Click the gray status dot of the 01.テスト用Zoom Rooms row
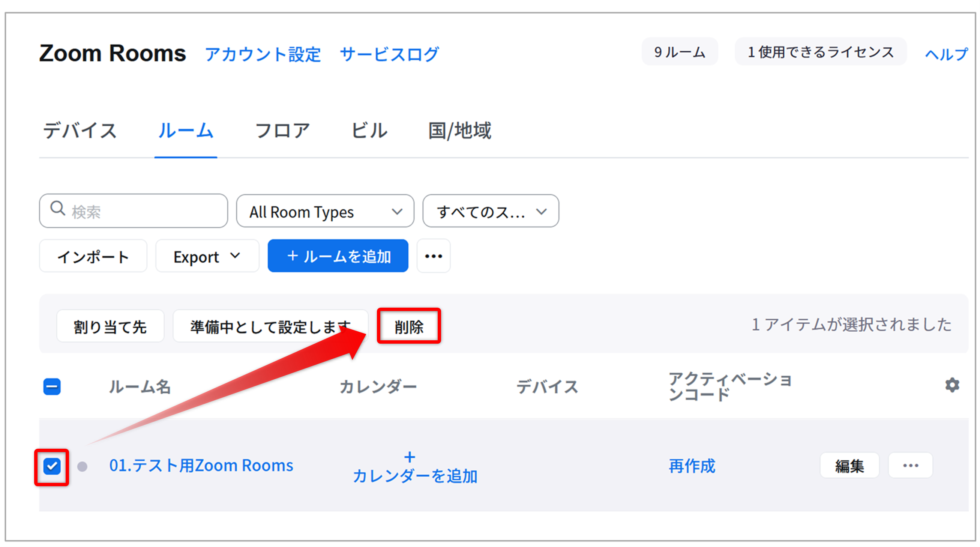Image resolution: width=980 pixels, height=547 pixels. point(82,466)
